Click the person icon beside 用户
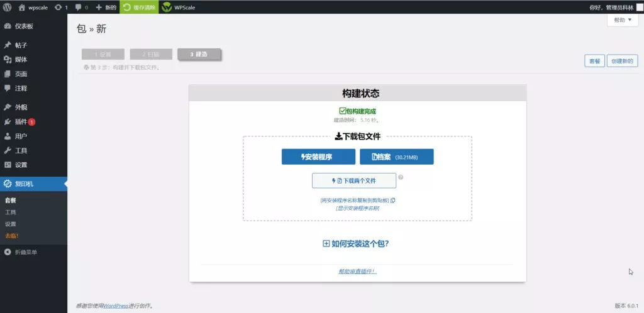644x313 pixels. pos(8,136)
